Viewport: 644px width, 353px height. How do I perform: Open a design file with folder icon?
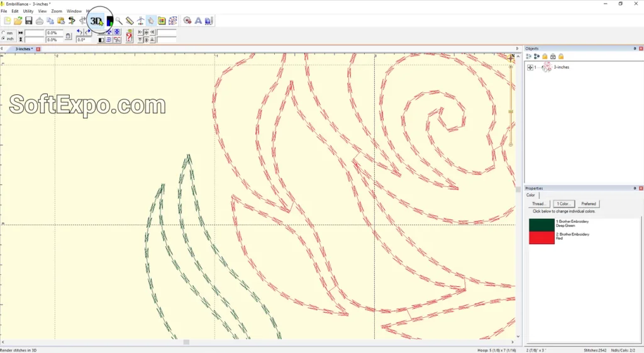pos(18,21)
